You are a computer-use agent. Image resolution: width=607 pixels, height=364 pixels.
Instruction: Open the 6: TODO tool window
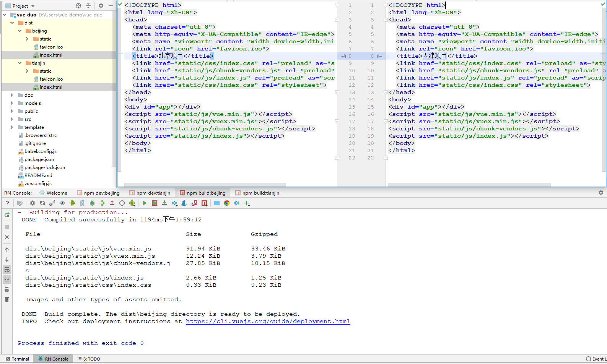pos(89,359)
